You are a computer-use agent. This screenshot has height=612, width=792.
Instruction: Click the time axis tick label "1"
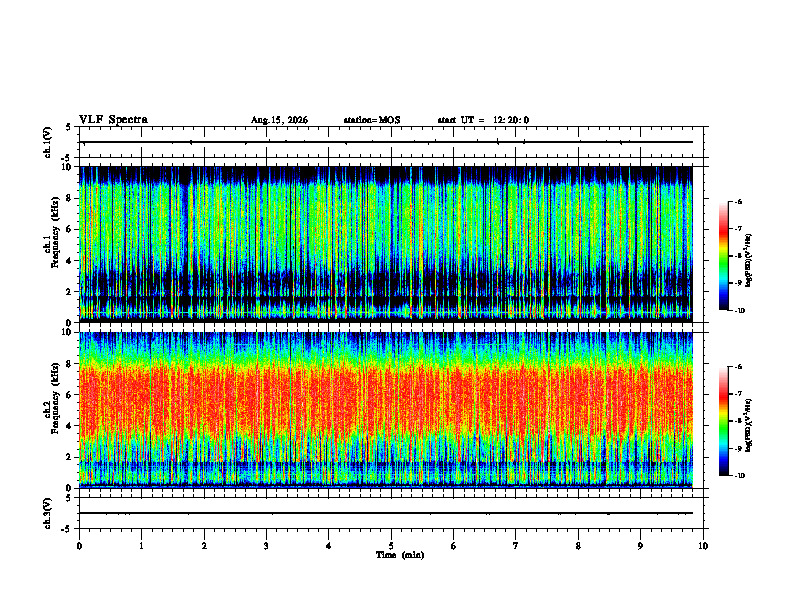[x=141, y=546]
